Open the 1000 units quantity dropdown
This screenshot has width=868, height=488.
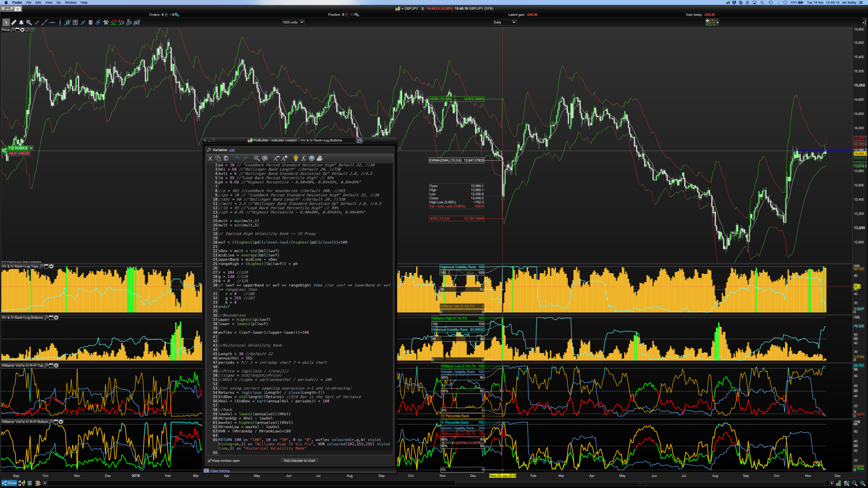302,22
